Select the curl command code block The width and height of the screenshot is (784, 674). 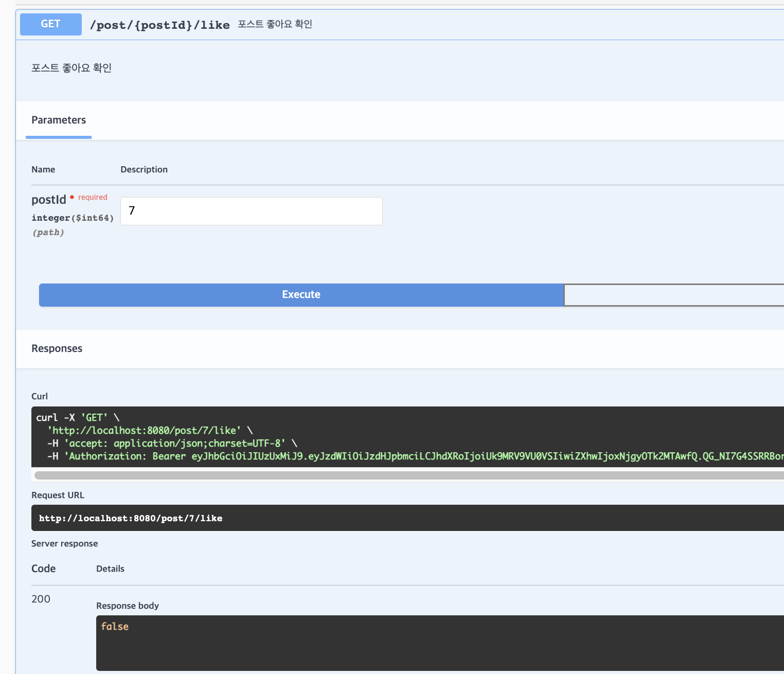(407, 437)
